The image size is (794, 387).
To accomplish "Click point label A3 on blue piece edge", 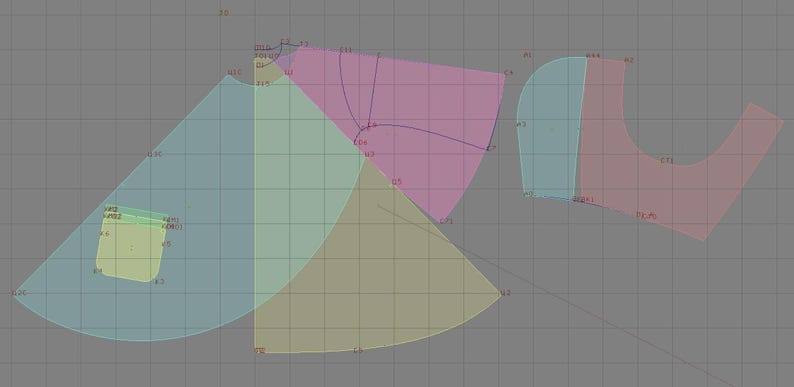I will (x=522, y=124).
